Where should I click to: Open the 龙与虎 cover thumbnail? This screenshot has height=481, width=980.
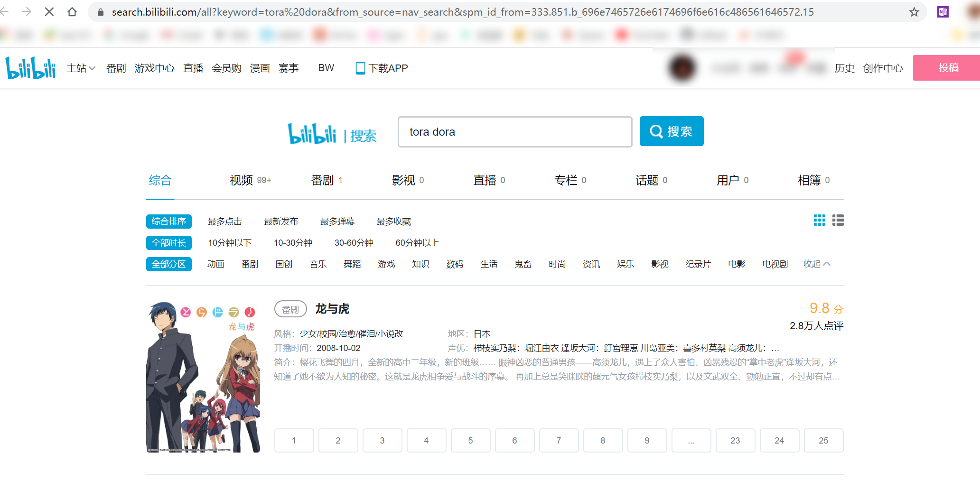pos(203,377)
